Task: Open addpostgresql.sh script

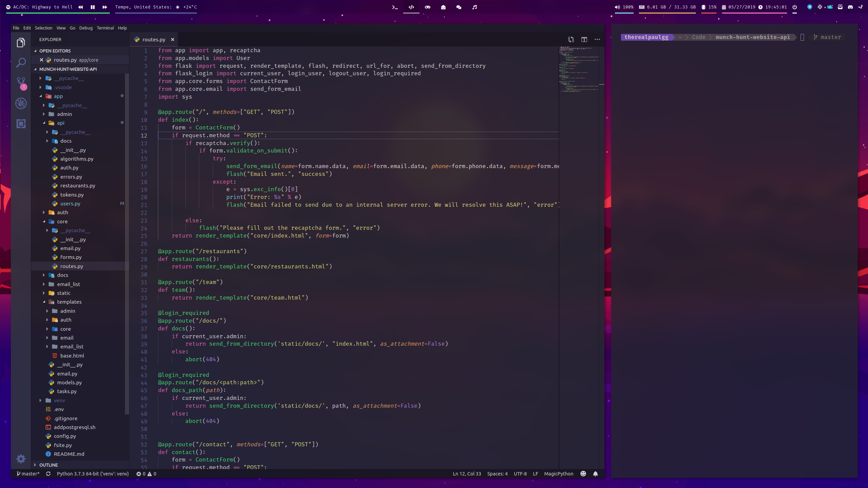Action: click(x=75, y=427)
